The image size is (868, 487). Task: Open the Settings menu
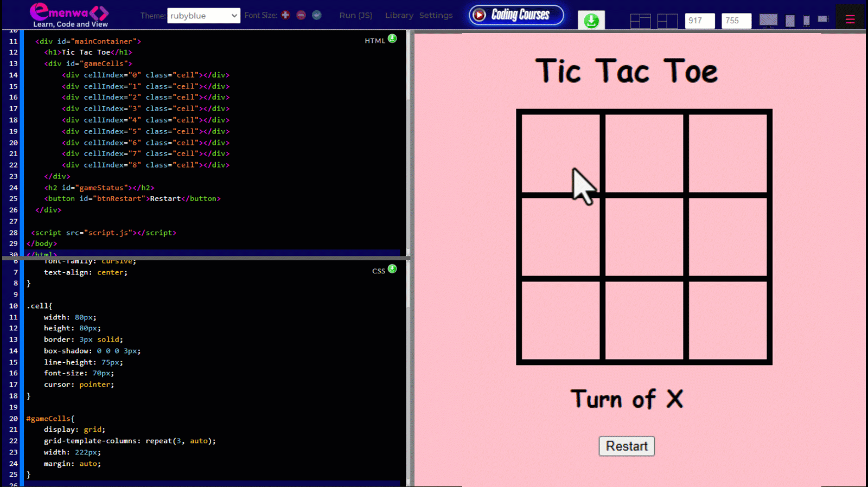[x=436, y=15]
